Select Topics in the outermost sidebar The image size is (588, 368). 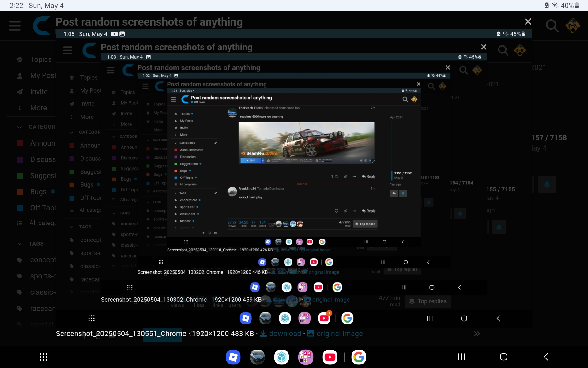(x=40, y=59)
